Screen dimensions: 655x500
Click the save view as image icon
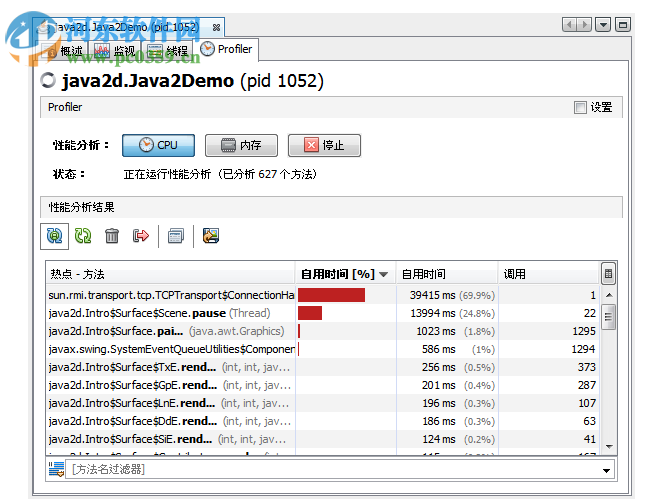point(211,236)
